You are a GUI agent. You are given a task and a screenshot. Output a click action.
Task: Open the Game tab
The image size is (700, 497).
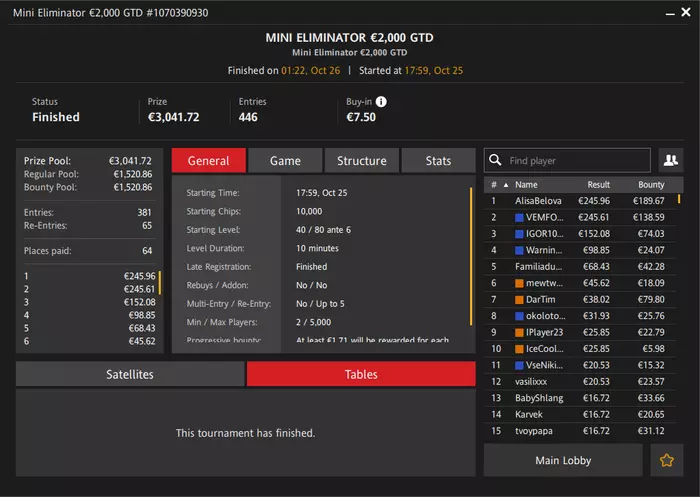pyautogui.click(x=285, y=160)
